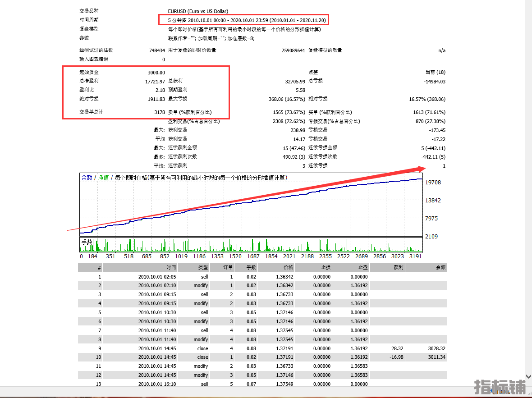Image resolution: width=532 pixels, height=398 pixels.
Task: Click the scrollbar down arrow
Action: (528, 376)
